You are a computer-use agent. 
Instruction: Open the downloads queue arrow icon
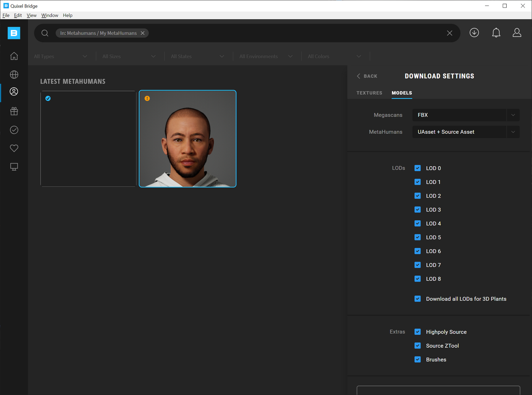(x=474, y=33)
